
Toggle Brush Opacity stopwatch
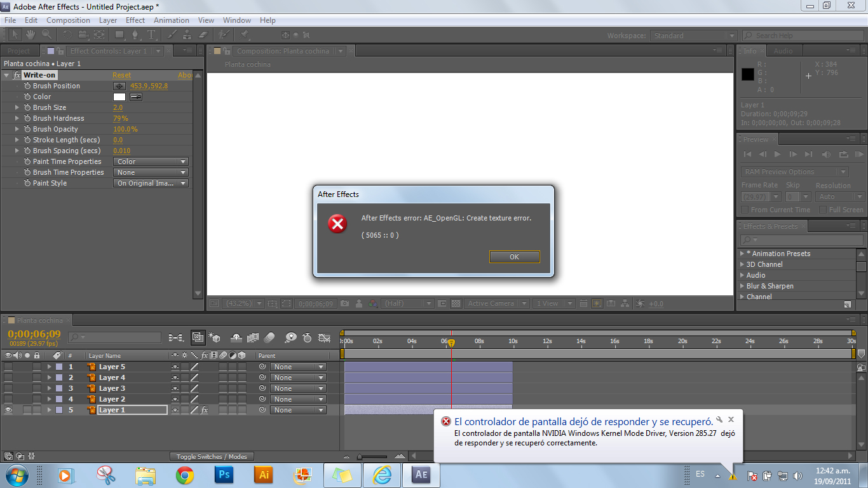tap(27, 129)
